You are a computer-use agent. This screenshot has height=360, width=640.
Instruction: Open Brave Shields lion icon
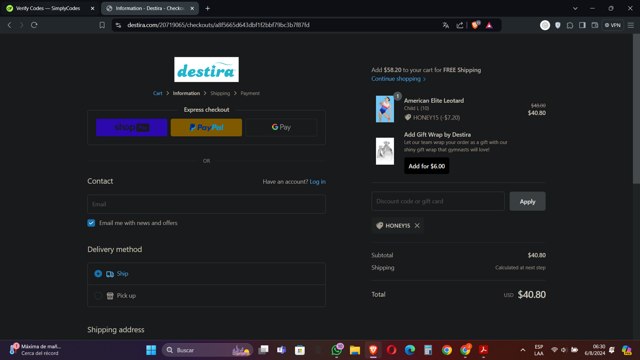click(475, 25)
